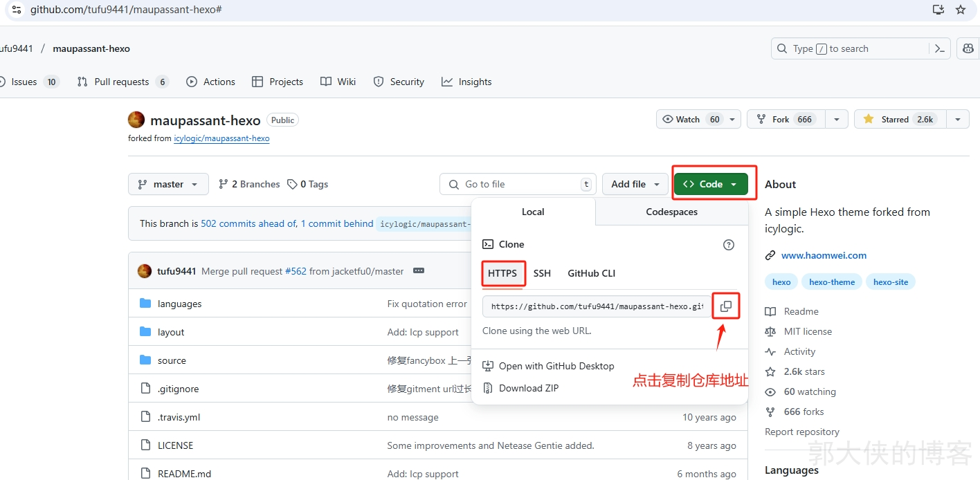Click the install app icon in address bar
Image resolution: width=980 pixels, height=480 pixels.
pyautogui.click(x=938, y=10)
